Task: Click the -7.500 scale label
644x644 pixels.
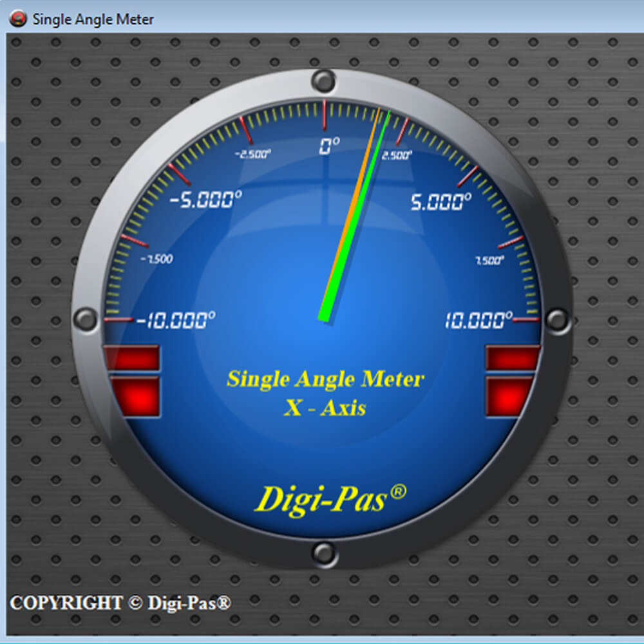Action: [x=156, y=259]
